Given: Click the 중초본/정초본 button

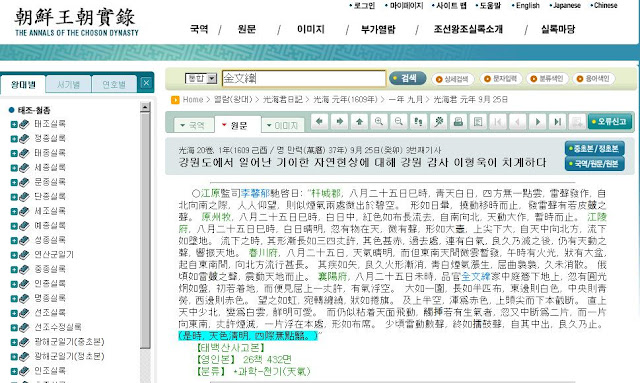Looking at the screenshot, I should pyautogui.click(x=595, y=148).
